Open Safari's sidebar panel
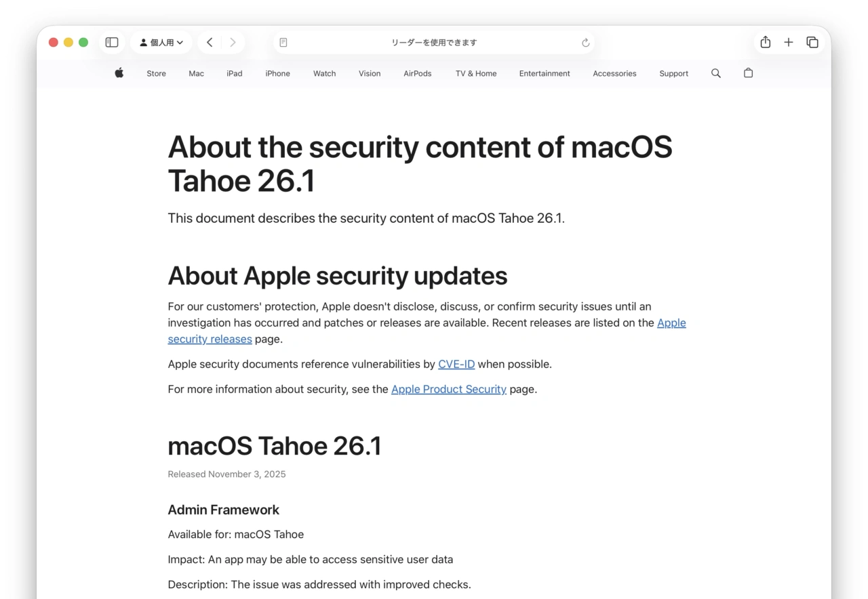 111,41
